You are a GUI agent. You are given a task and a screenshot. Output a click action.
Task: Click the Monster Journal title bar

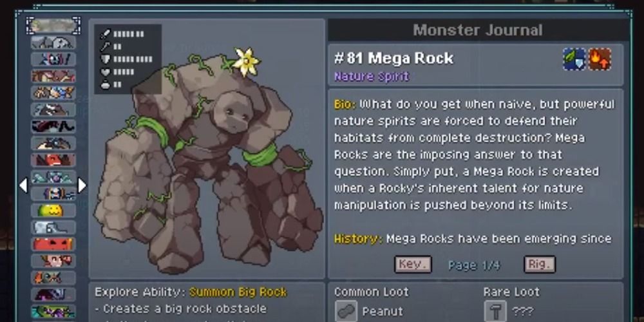(x=478, y=30)
